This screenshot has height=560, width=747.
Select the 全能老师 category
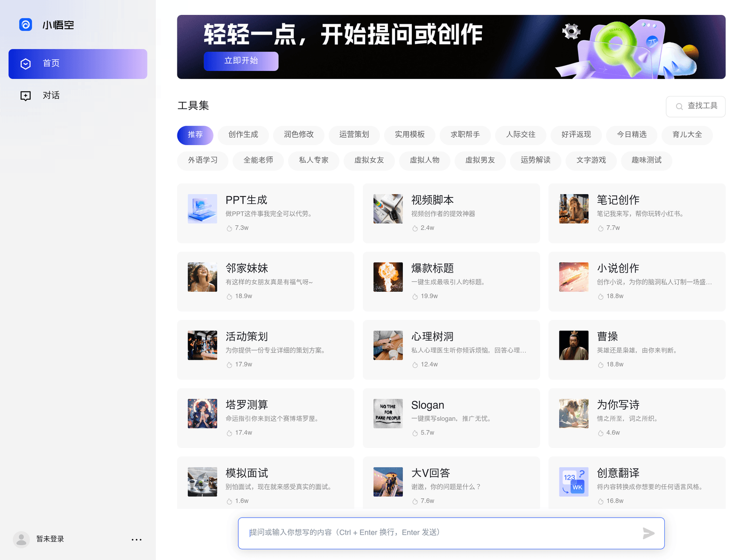(259, 161)
